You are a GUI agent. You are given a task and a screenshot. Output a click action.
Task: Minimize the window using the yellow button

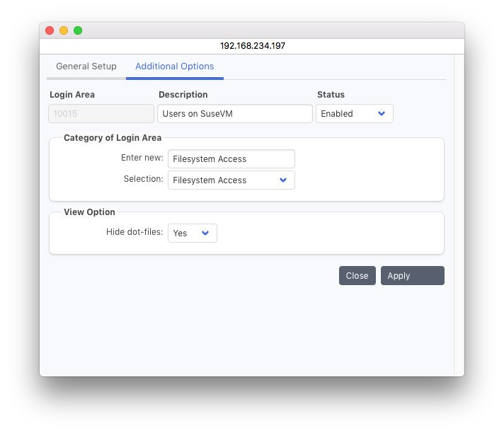(x=64, y=30)
